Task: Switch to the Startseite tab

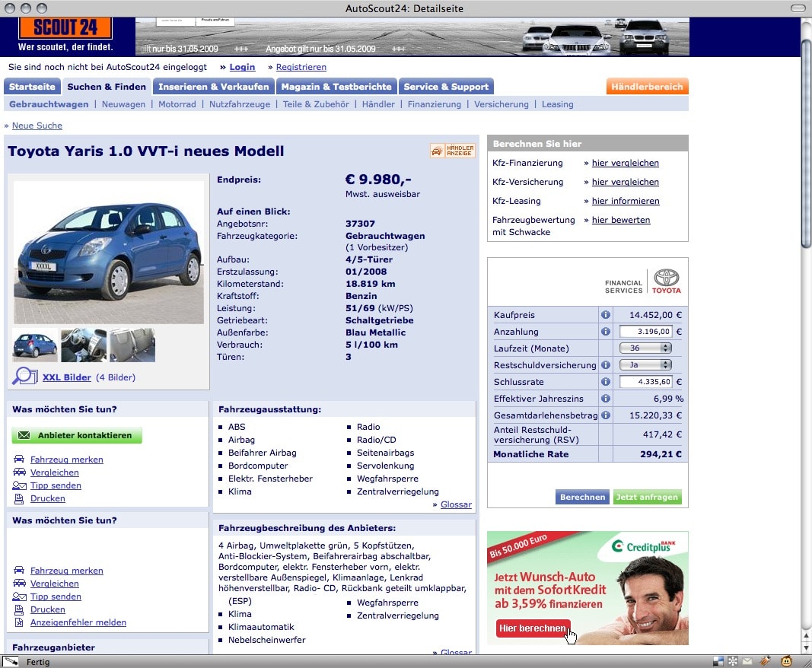Action: (x=32, y=87)
